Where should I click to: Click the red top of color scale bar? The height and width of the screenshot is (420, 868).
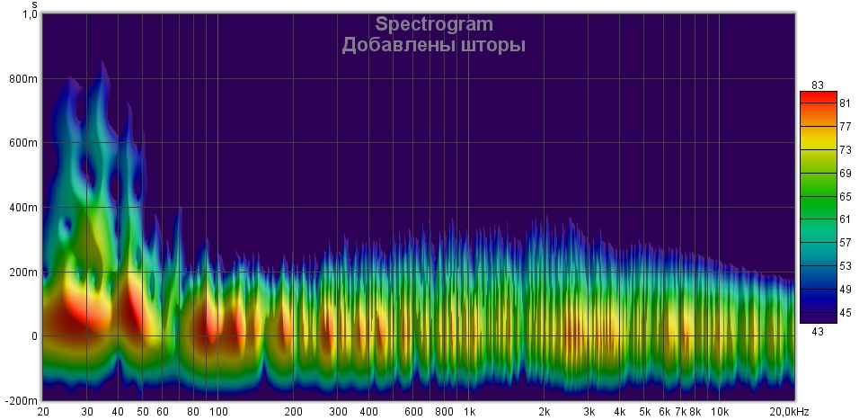pos(818,95)
